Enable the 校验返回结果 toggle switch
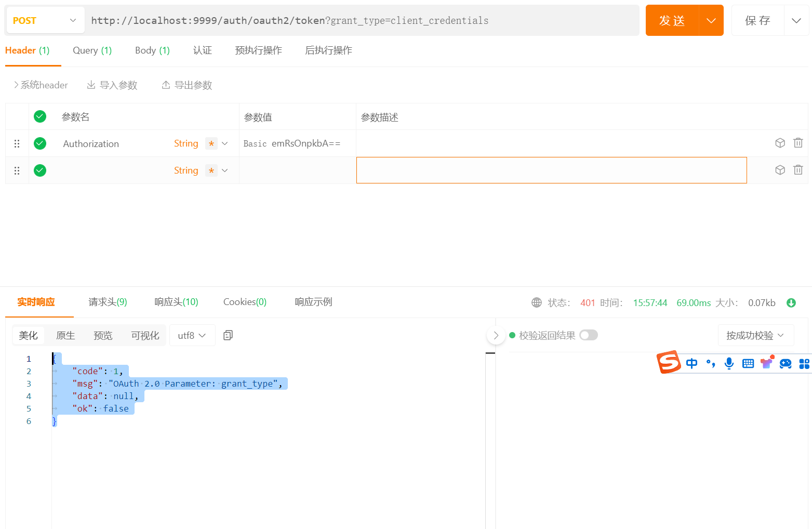The height and width of the screenshot is (529, 812). click(589, 335)
